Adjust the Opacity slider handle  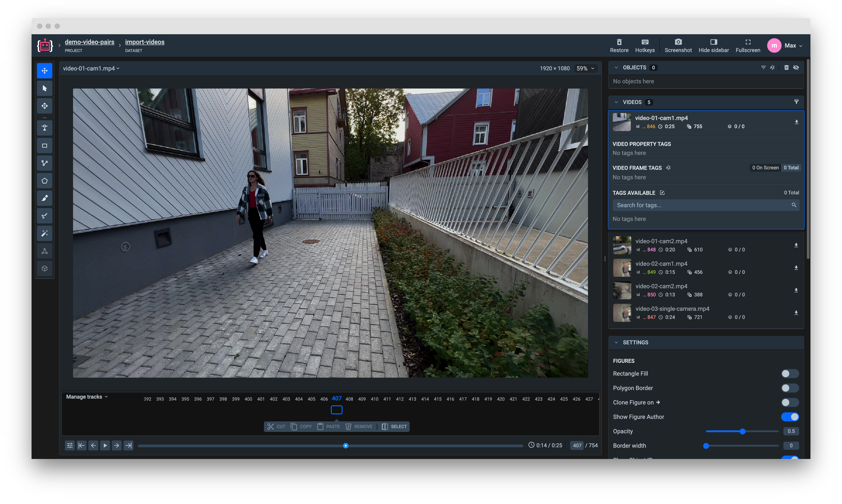742,431
